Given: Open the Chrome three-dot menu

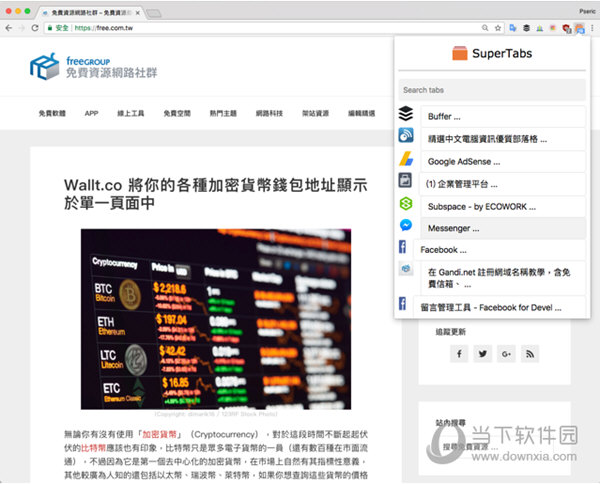Looking at the screenshot, I should coord(592,28).
